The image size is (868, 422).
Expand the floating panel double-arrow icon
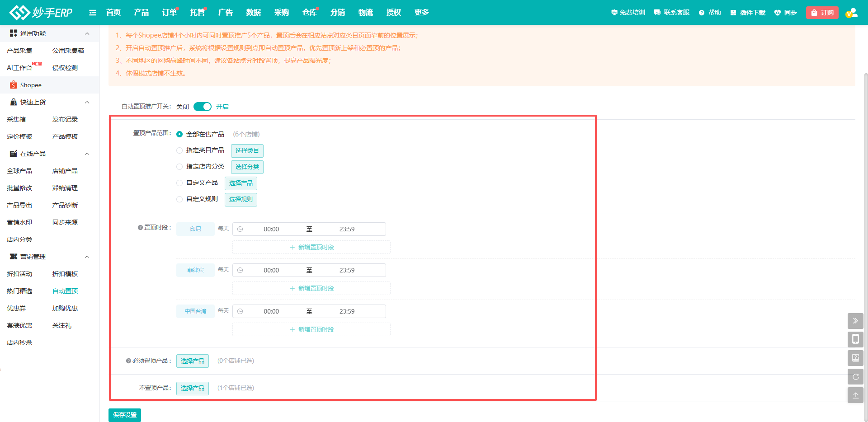pos(855,321)
